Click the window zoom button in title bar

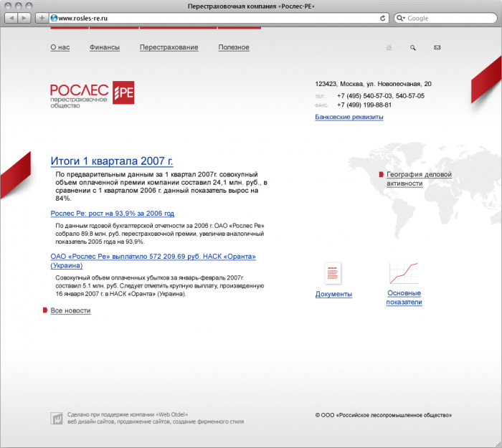29,6
